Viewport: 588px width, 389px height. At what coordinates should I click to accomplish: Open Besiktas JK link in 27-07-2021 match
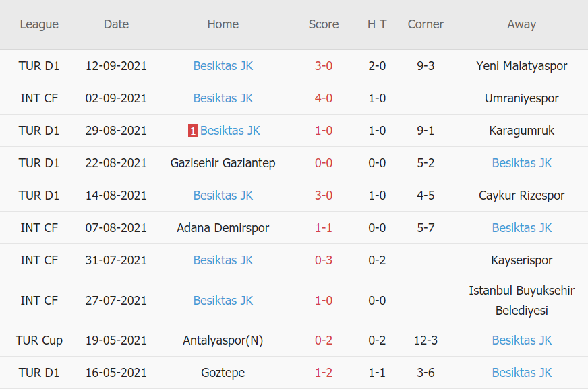[223, 301]
